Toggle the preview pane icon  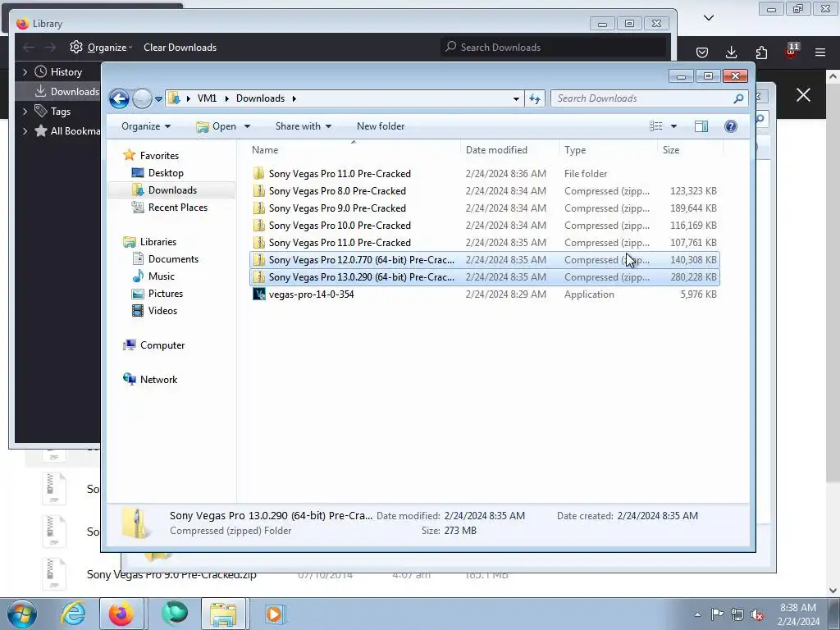(x=701, y=126)
